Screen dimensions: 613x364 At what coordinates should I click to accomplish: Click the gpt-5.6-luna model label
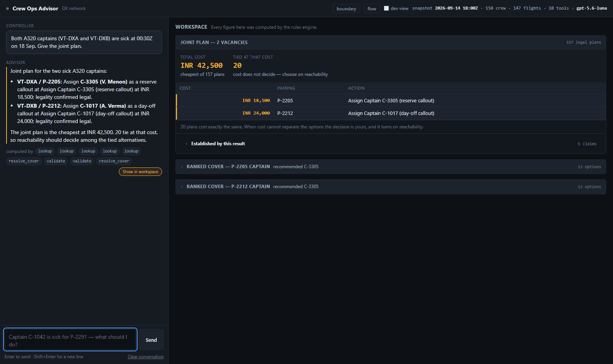coord(592,8)
